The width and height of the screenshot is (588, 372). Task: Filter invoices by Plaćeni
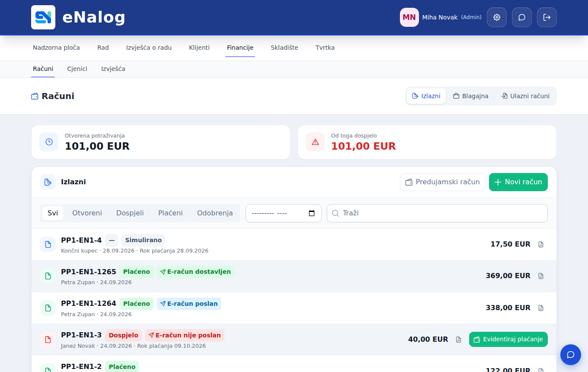pos(170,213)
